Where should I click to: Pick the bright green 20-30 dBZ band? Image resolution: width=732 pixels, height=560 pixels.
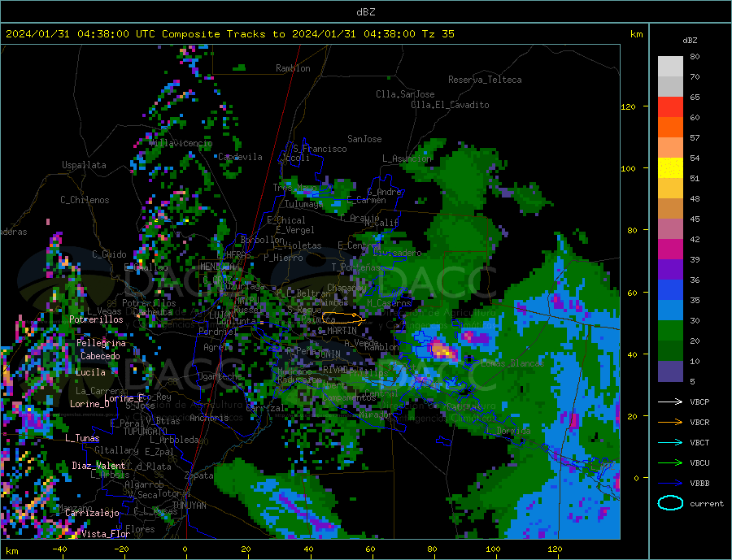tap(670, 331)
